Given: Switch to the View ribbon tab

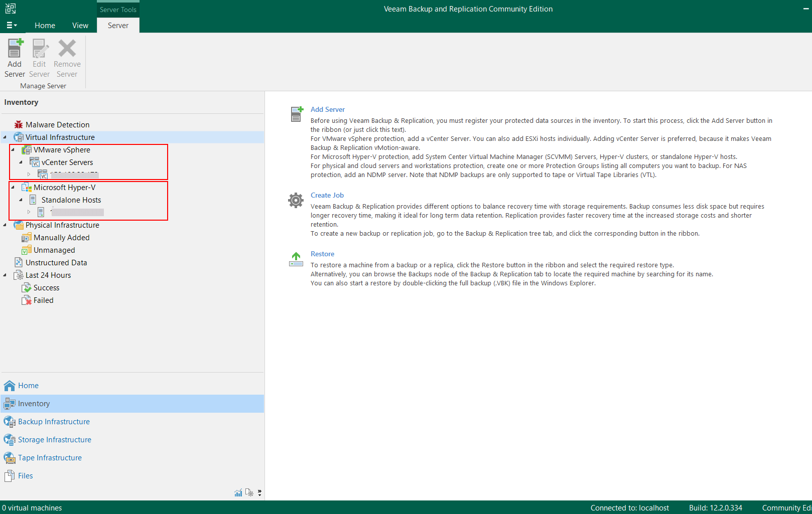Looking at the screenshot, I should tap(80, 25).
